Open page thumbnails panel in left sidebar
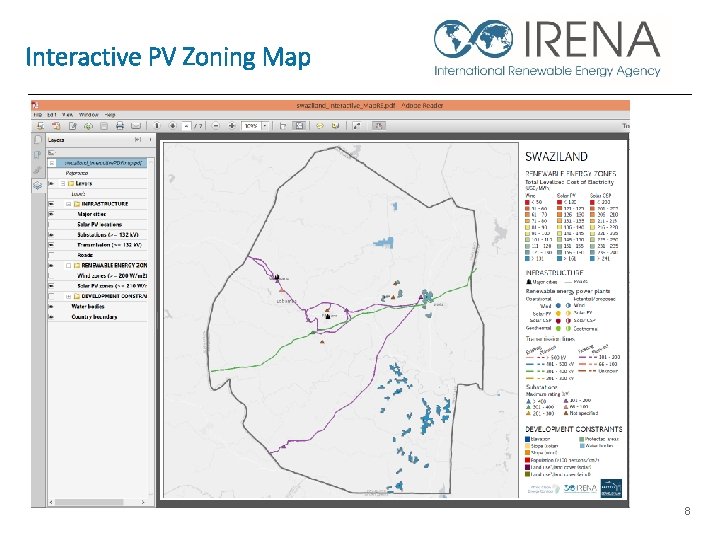 [38, 140]
